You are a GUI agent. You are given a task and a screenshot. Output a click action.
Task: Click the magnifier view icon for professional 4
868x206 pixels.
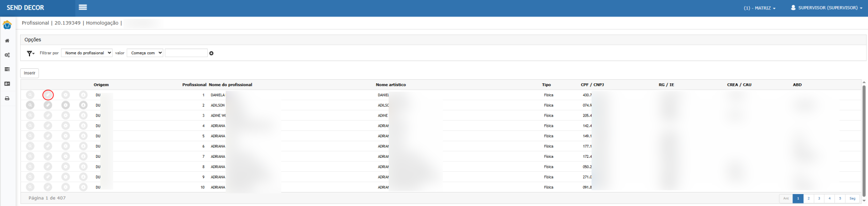30,126
